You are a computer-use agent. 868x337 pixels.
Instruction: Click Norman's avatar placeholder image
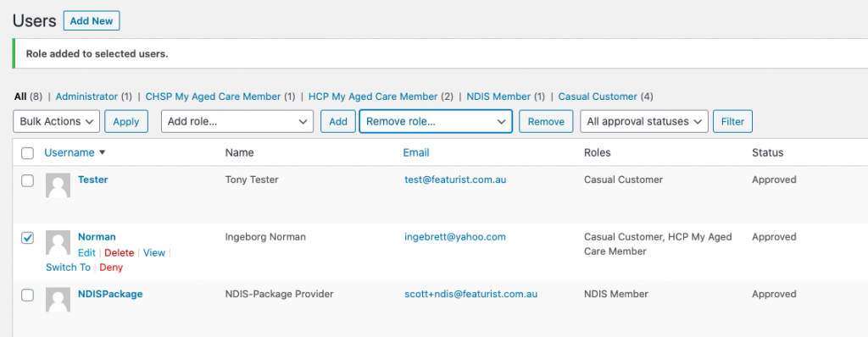[58, 242]
